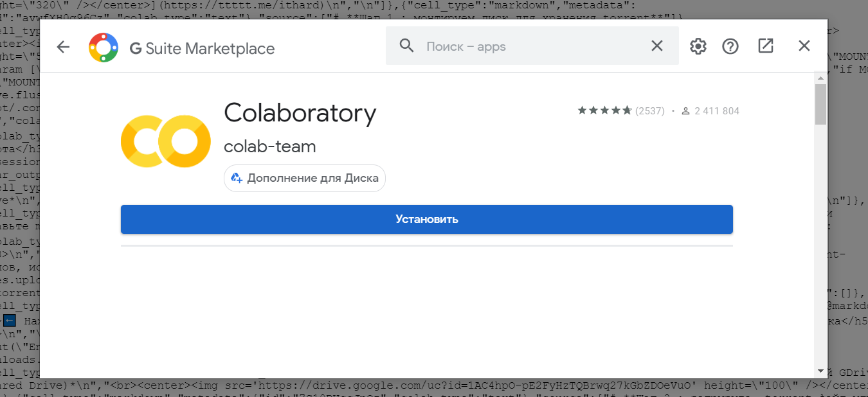
Task: Close the Marketplace dialog
Action: click(x=804, y=46)
